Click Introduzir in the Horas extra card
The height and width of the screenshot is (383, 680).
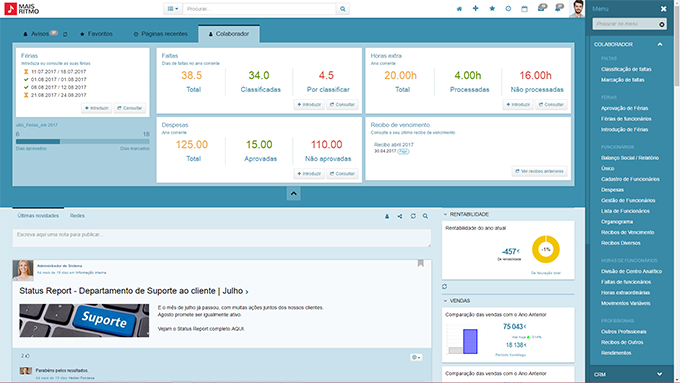[x=518, y=105]
